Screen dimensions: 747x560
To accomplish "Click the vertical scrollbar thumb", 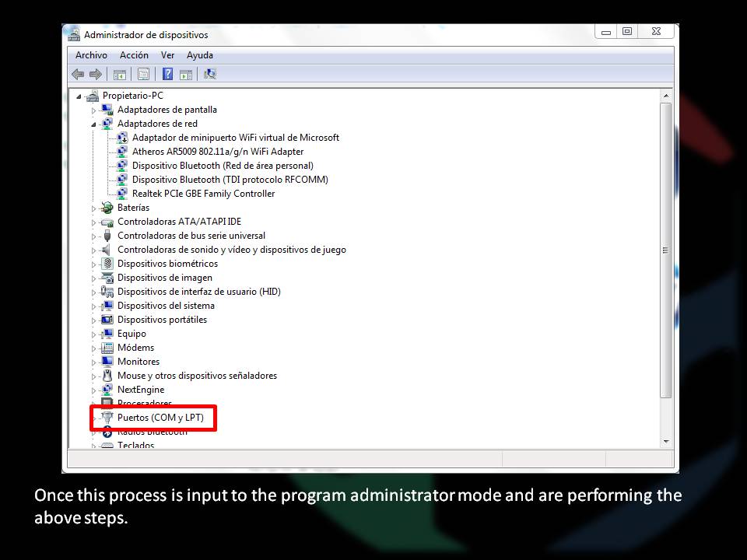I will [x=666, y=250].
